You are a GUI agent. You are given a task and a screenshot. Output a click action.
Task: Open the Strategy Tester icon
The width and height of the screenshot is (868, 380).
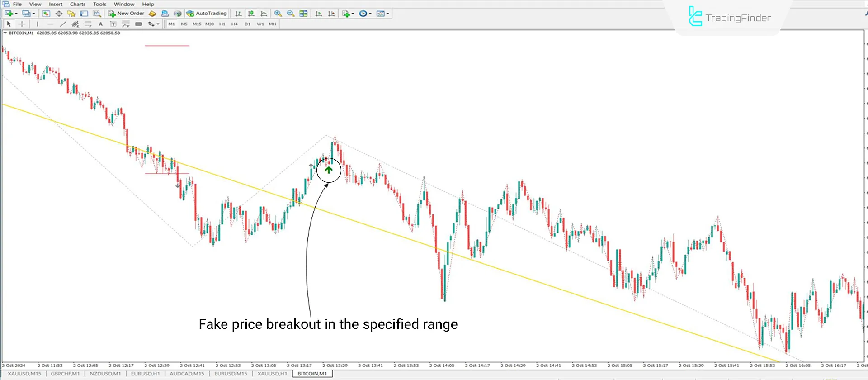[97, 14]
